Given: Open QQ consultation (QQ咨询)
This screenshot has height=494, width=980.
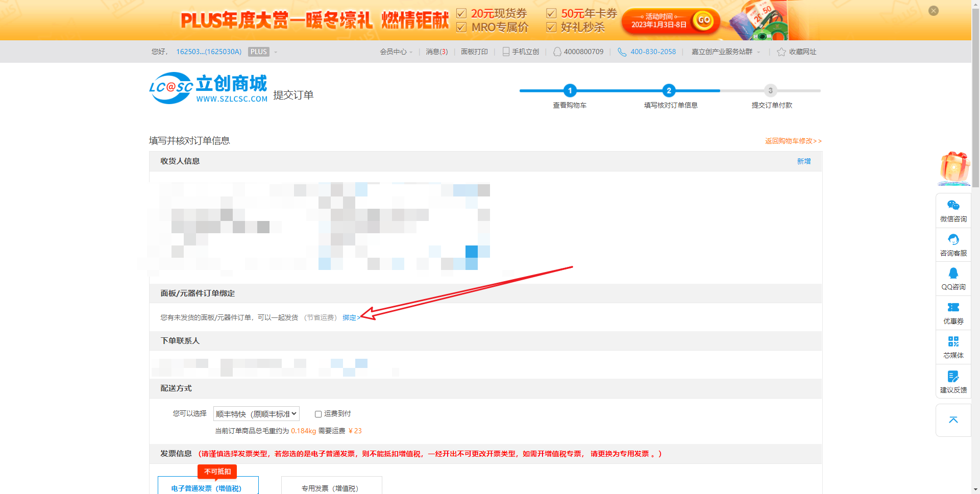Looking at the screenshot, I should pos(953,279).
